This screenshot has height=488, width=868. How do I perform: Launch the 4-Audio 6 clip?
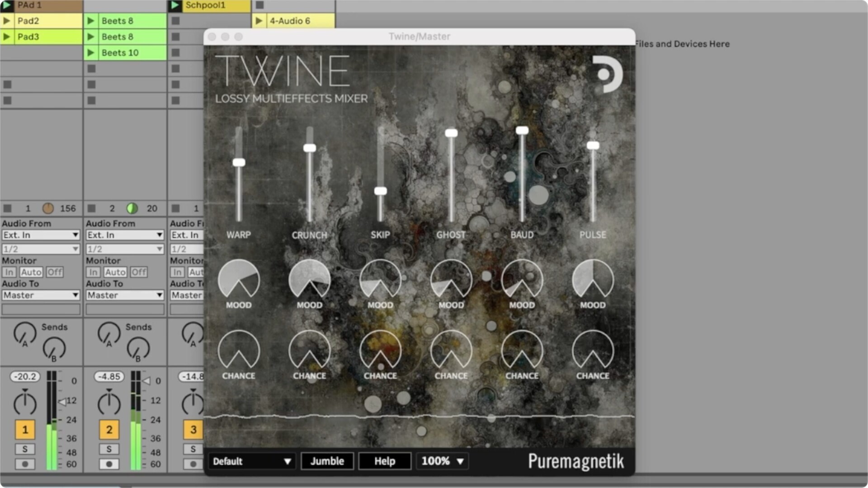259,21
